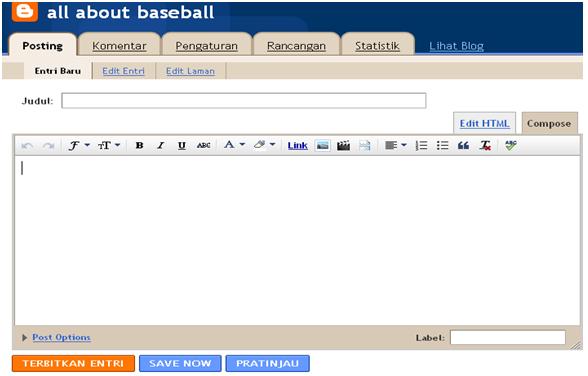Expand Post Options disclosure triangle
This screenshot has height=376, width=588.
pos(24,337)
